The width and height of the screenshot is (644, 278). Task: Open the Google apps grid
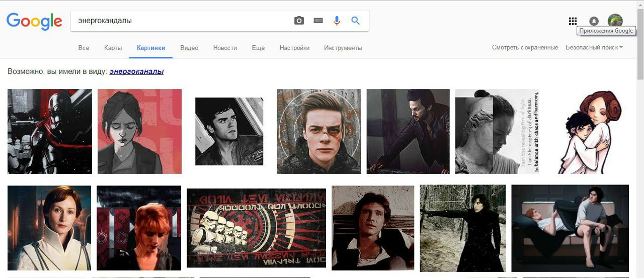pos(573,21)
